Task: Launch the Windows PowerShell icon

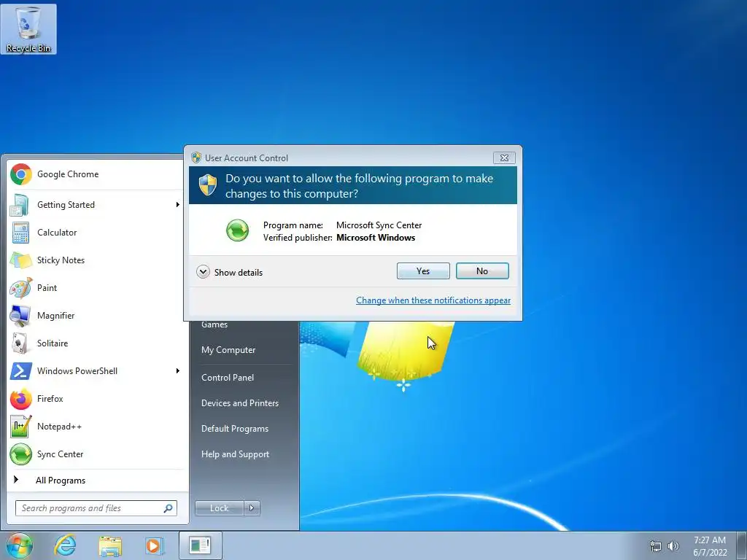Action: coord(20,371)
